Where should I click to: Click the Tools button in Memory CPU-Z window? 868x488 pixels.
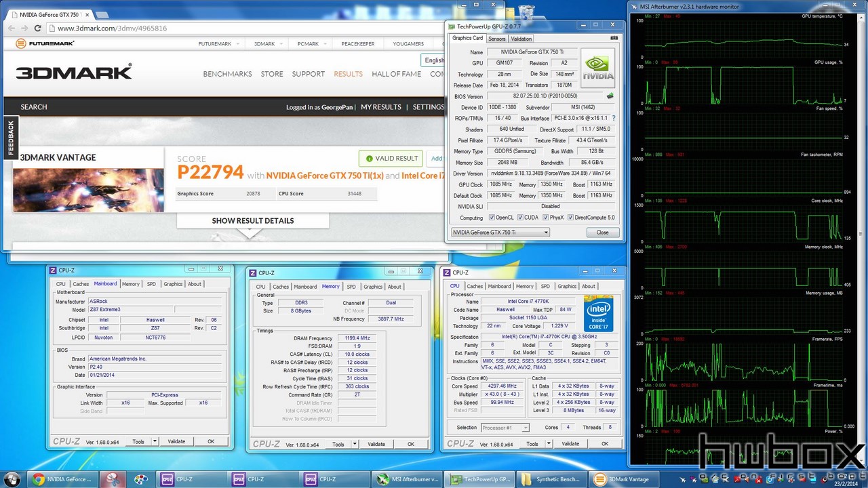(x=338, y=444)
